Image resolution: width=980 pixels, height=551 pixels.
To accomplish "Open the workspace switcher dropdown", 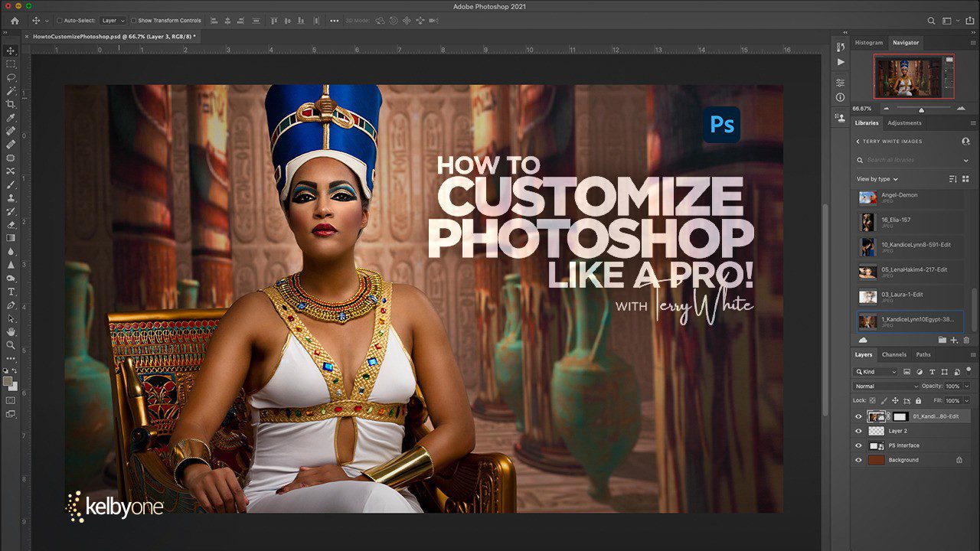I will pos(950,21).
